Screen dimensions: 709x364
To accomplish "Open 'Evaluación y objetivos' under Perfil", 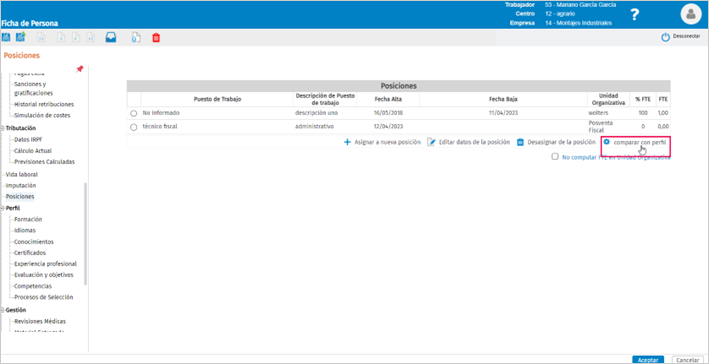I will coord(44,275).
